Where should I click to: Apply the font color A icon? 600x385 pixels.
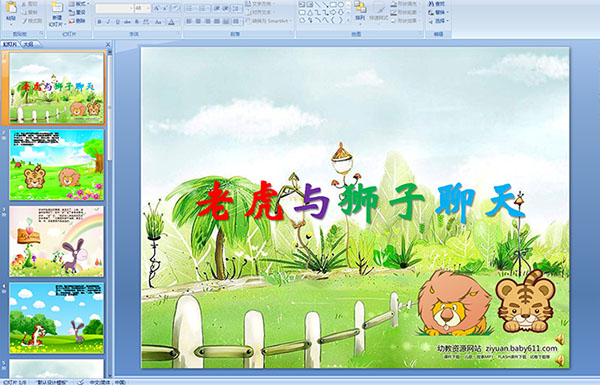(x=171, y=22)
